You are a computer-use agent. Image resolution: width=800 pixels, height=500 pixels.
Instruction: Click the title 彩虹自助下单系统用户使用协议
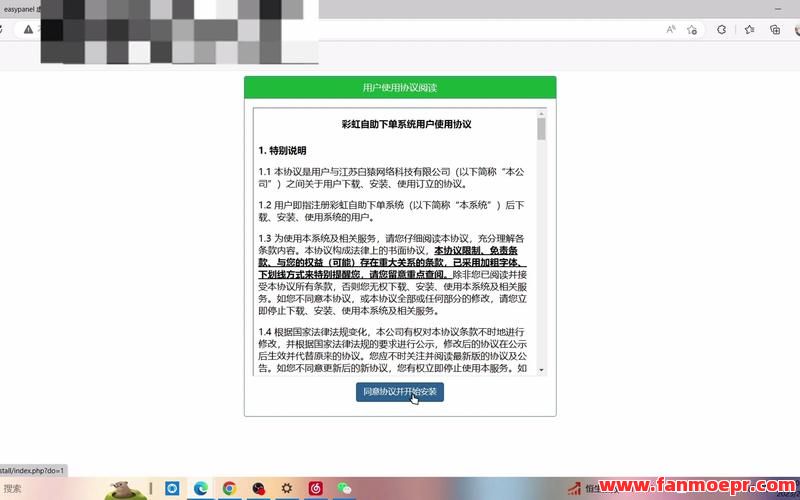pyautogui.click(x=406, y=124)
